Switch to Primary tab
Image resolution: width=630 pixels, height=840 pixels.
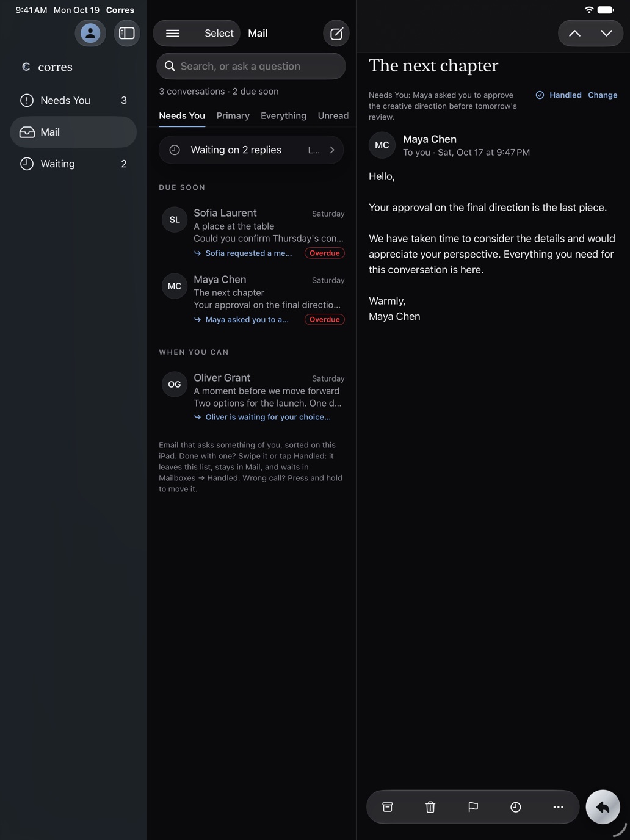point(233,116)
